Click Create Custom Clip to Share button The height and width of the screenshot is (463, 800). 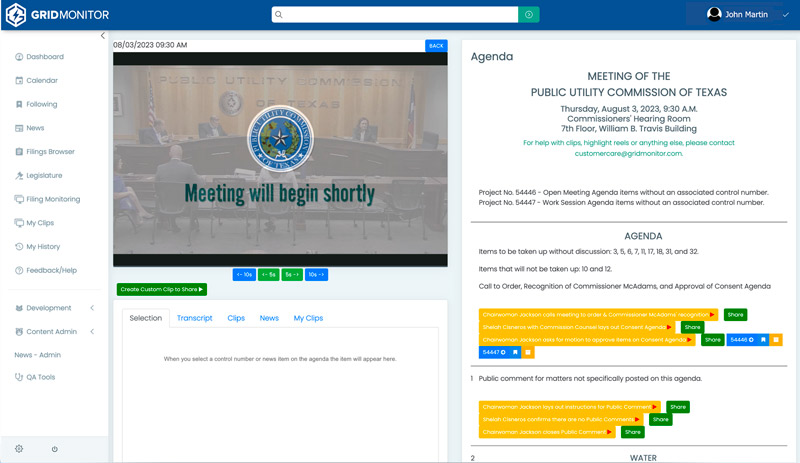pos(162,289)
